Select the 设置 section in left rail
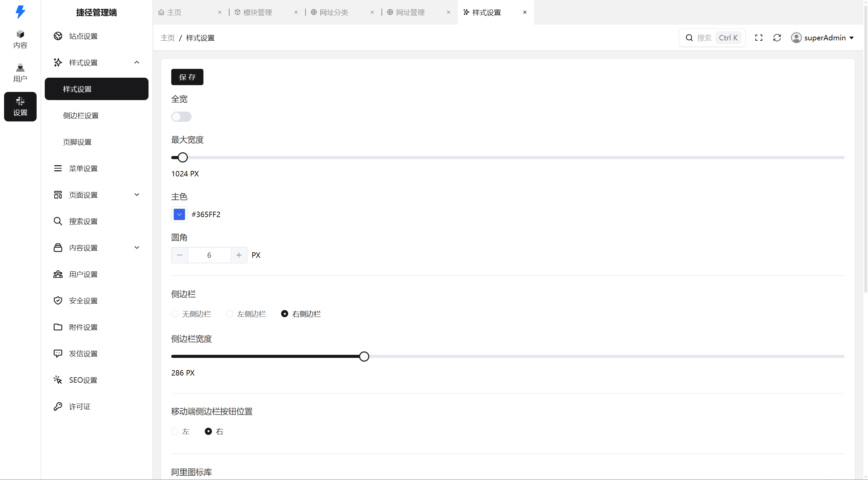This screenshot has width=868, height=480. [20, 107]
